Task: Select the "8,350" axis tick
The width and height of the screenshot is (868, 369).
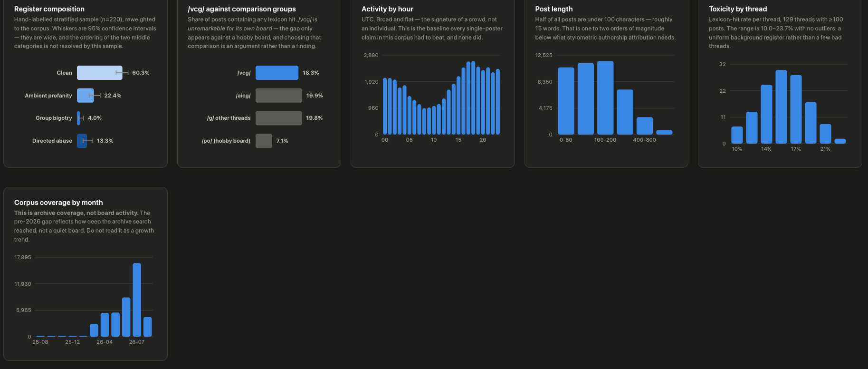Action: (545, 82)
